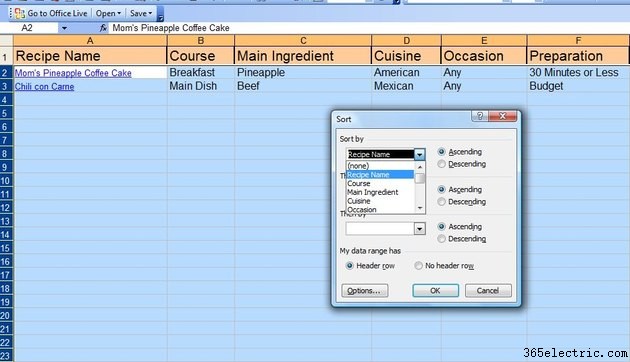The image size is (630, 362).
Task: Click the Course header cell
Action: [200, 56]
